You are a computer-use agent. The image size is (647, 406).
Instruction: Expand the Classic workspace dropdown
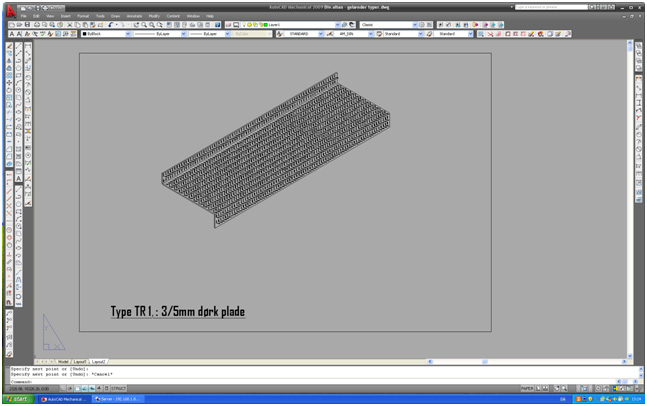(415, 25)
